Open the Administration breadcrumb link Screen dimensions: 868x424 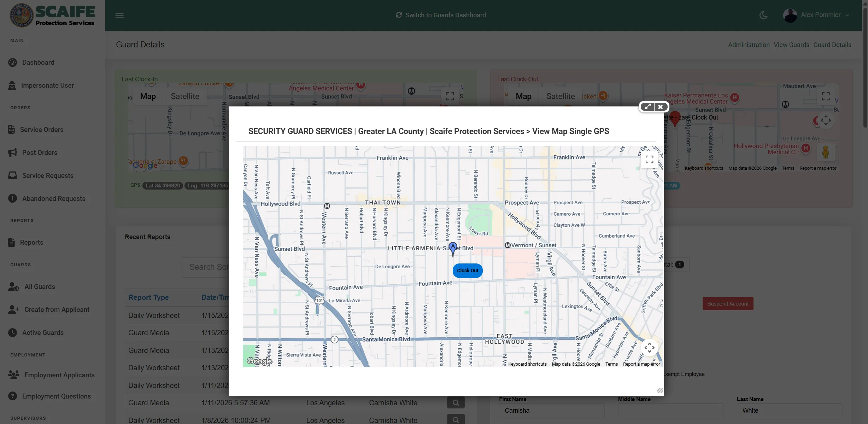(x=749, y=45)
